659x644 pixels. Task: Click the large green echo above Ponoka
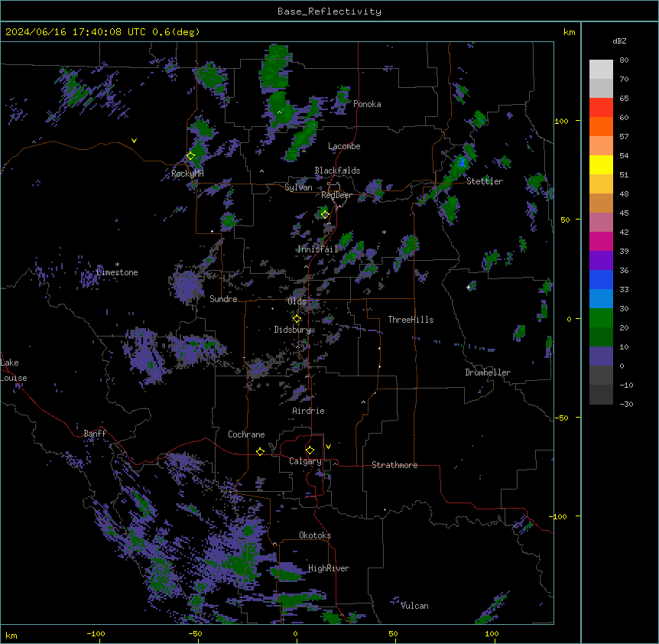tap(276, 67)
